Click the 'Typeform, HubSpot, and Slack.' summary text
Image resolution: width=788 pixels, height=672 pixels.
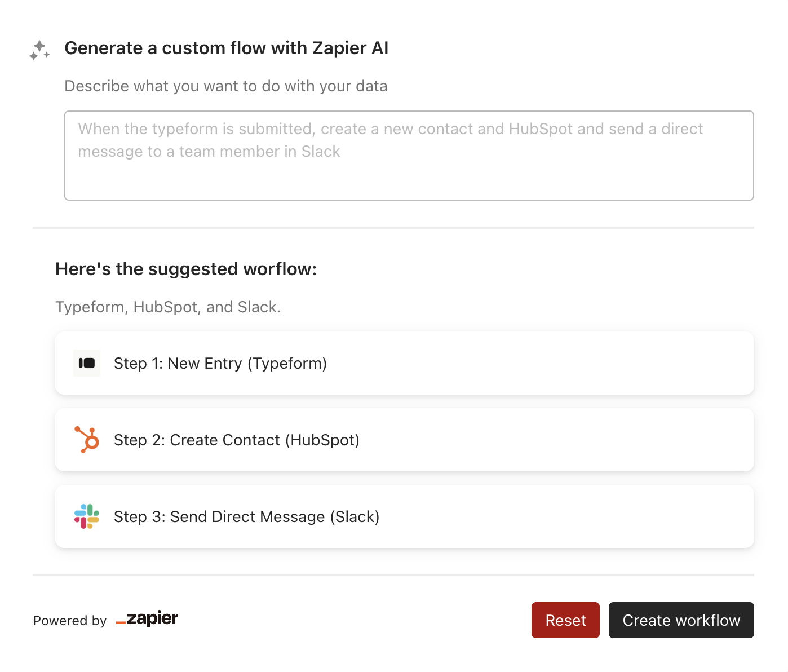(168, 307)
